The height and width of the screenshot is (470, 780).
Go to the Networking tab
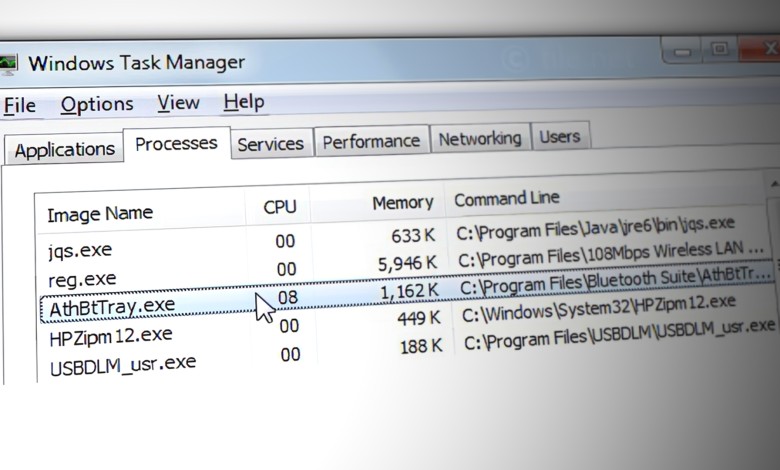pos(480,138)
